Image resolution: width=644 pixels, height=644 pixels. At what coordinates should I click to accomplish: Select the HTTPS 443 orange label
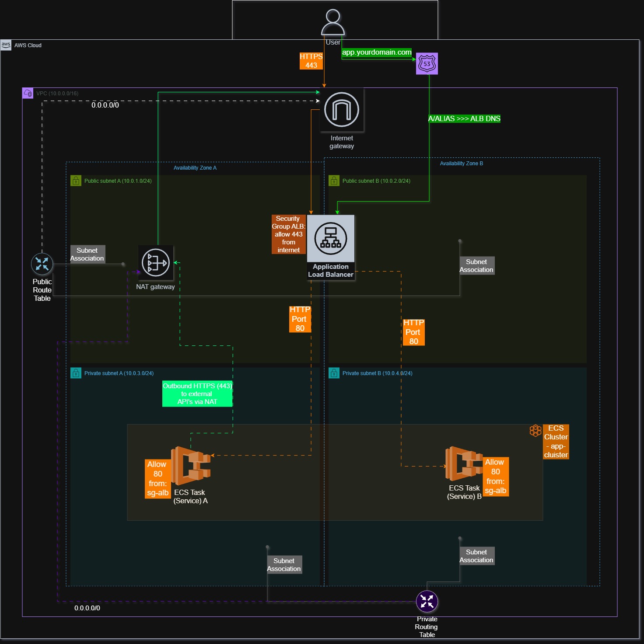click(x=311, y=61)
